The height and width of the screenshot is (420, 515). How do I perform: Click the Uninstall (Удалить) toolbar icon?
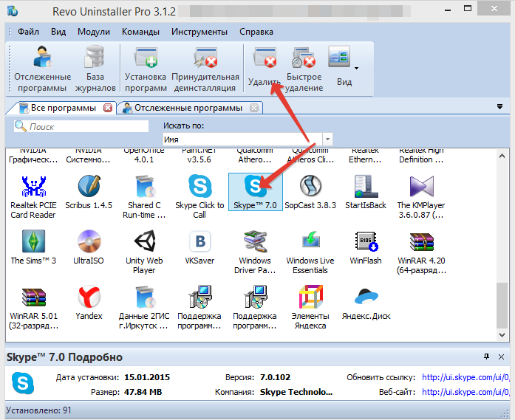tap(265, 67)
